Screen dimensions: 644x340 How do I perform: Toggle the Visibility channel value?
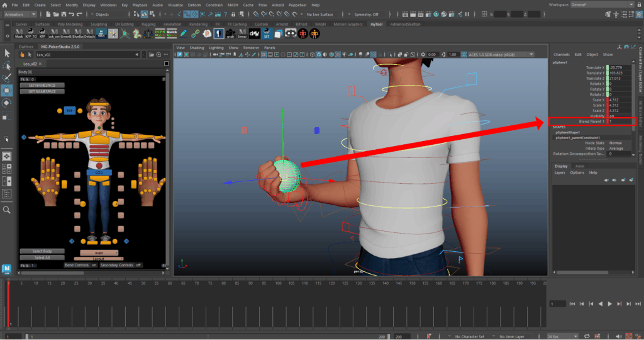613,116
